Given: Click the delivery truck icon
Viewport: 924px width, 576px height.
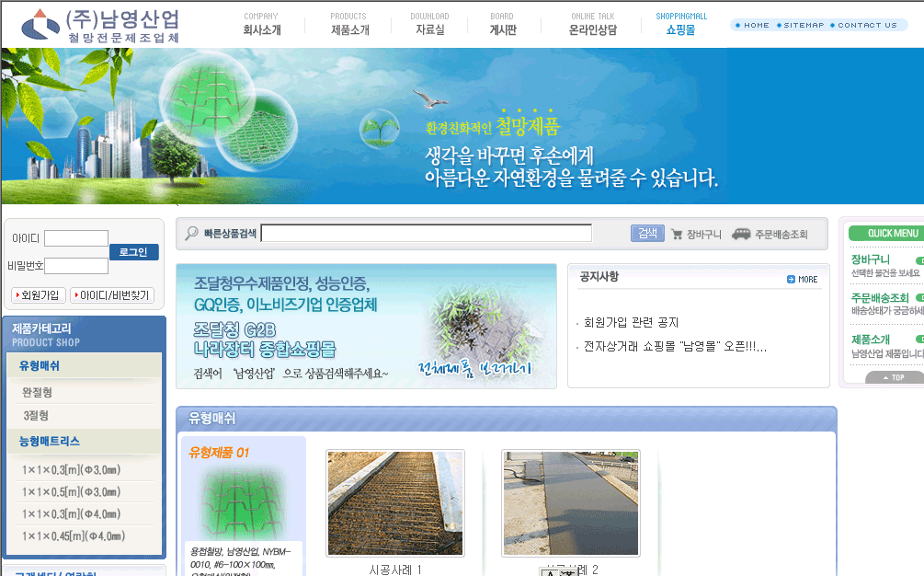Looking at the screenshot, I should tap(741, 234).
